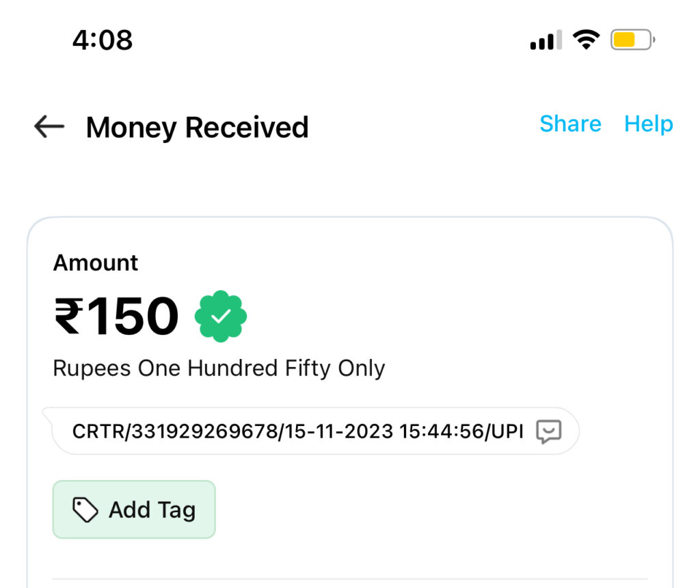
Task: Click the green verified checkmark badge
Action: tap(221, 316)
